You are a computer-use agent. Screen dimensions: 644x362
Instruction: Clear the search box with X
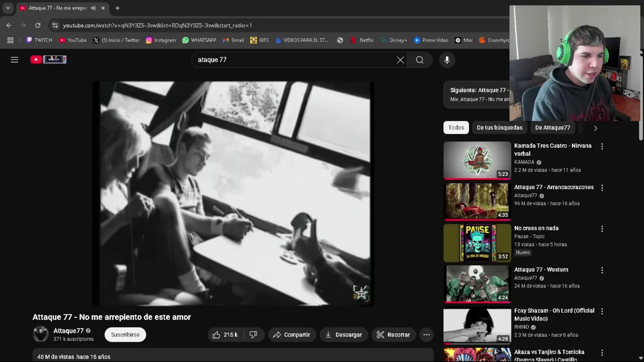(400, 60)
